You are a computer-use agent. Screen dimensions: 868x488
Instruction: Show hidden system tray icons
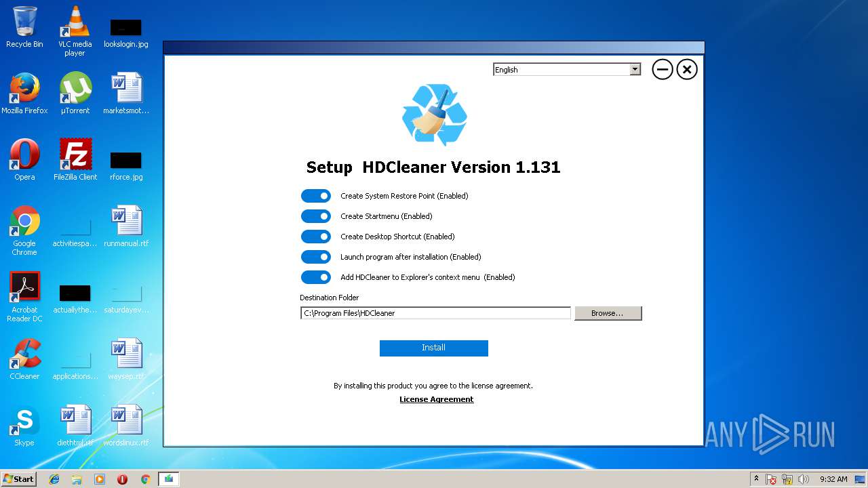(757, 479)
